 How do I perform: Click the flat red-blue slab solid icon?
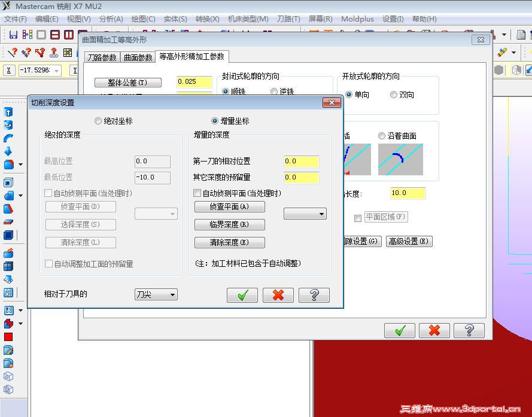8,222
